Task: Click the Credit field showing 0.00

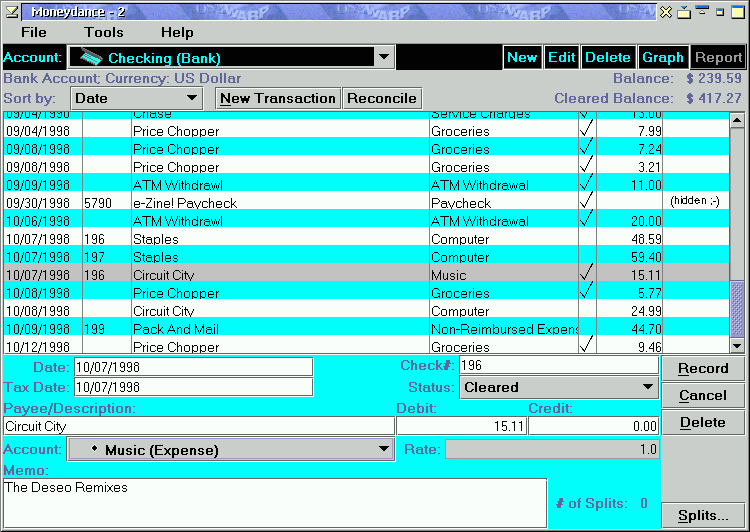Action: click(594, 426)
